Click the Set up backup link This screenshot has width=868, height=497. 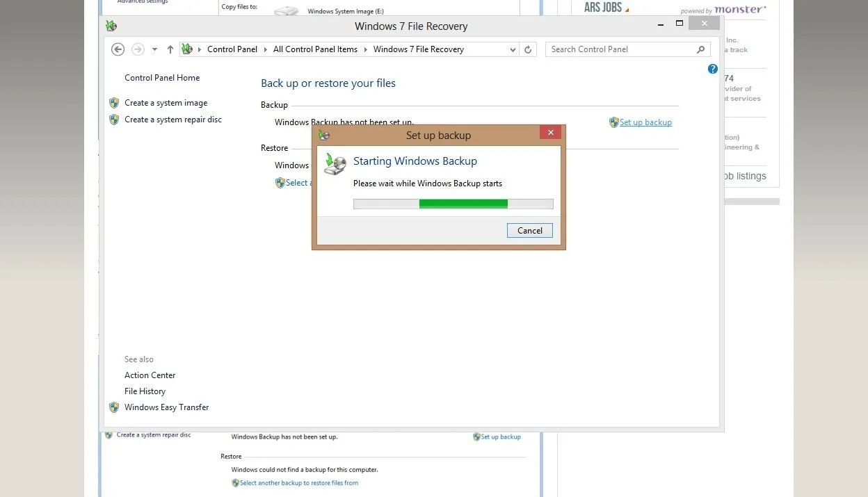coord(645,122)
